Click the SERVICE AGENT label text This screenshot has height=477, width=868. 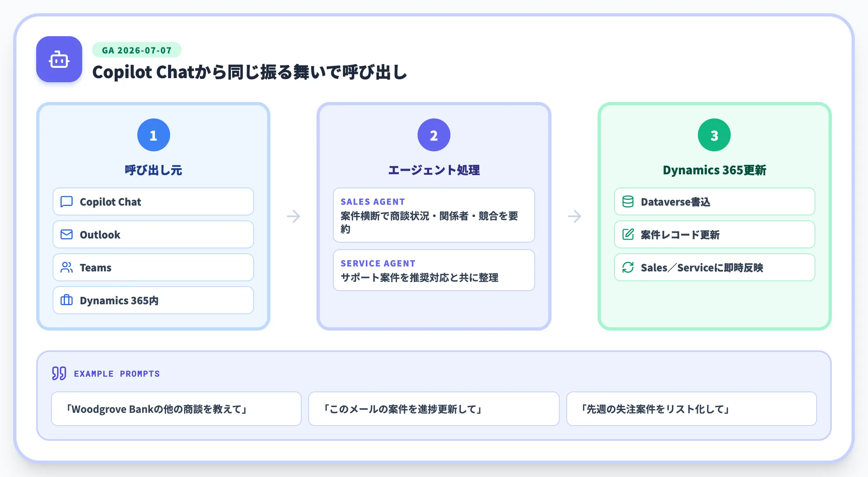pyautogui.click(x=378, y=264)
